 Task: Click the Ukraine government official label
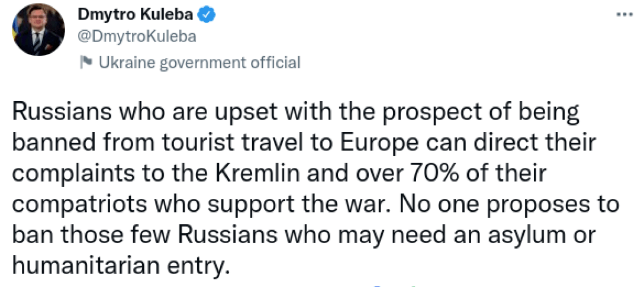(x=199, y=62)
